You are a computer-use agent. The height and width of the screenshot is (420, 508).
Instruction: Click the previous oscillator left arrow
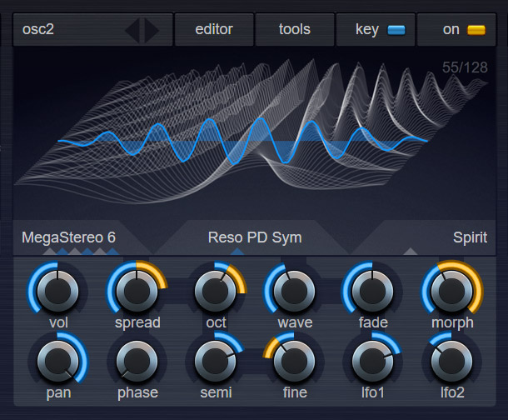132,31
